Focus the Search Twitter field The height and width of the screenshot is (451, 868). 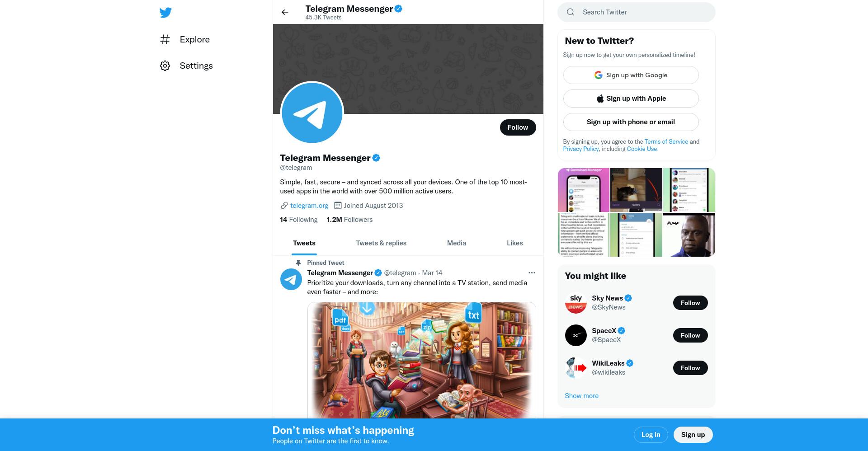[x=637, y=12]
